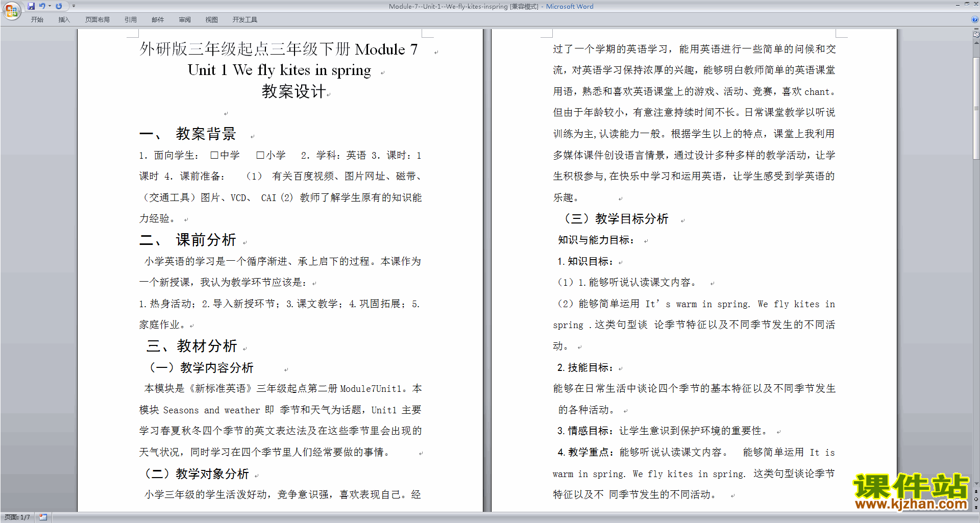980x523 pixels.
Task: Click the Select Browse Object round button
Action: (976, 500)
